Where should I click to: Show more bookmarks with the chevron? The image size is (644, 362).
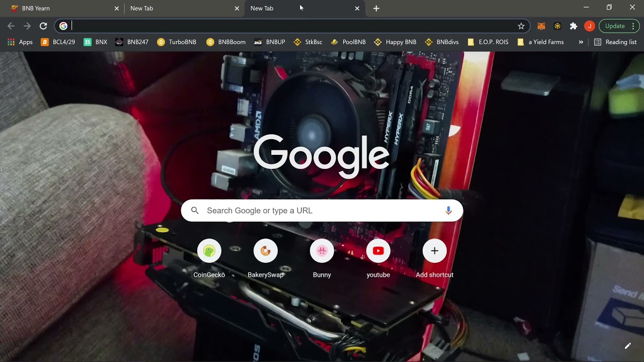(x=581, y=42)
